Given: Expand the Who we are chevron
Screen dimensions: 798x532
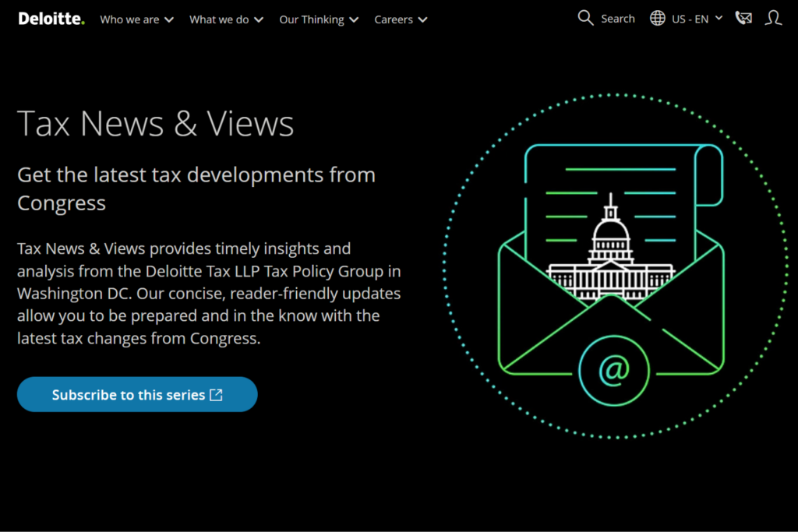Looking at the screenshot, I should (x=169, y=19).
